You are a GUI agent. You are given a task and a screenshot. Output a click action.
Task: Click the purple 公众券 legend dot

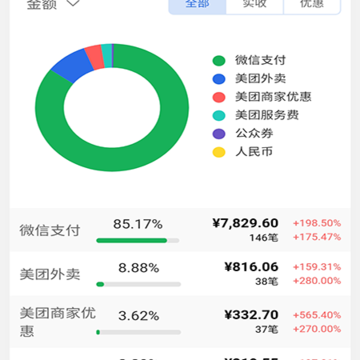pyautogui.click(x=219, y=134)
